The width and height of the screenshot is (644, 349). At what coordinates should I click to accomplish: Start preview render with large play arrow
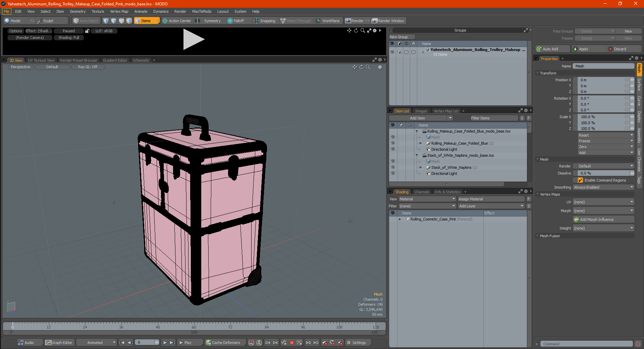193,39
